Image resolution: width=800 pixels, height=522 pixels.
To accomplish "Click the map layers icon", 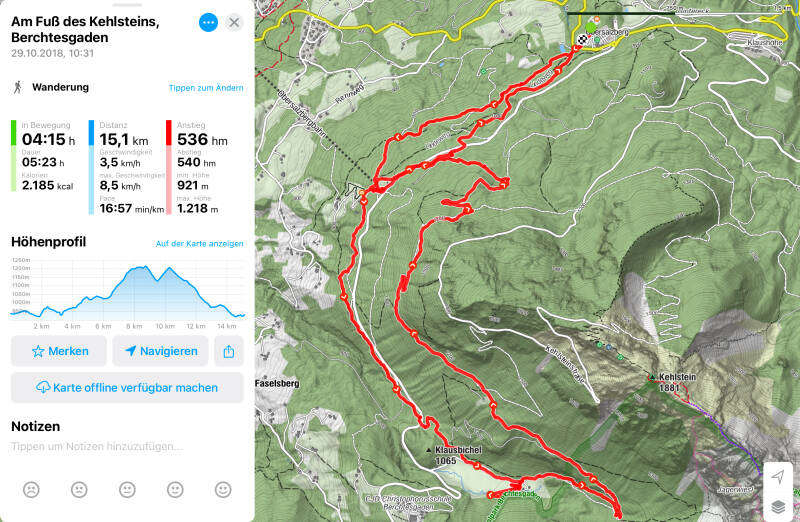I will [x=778, y=506].
